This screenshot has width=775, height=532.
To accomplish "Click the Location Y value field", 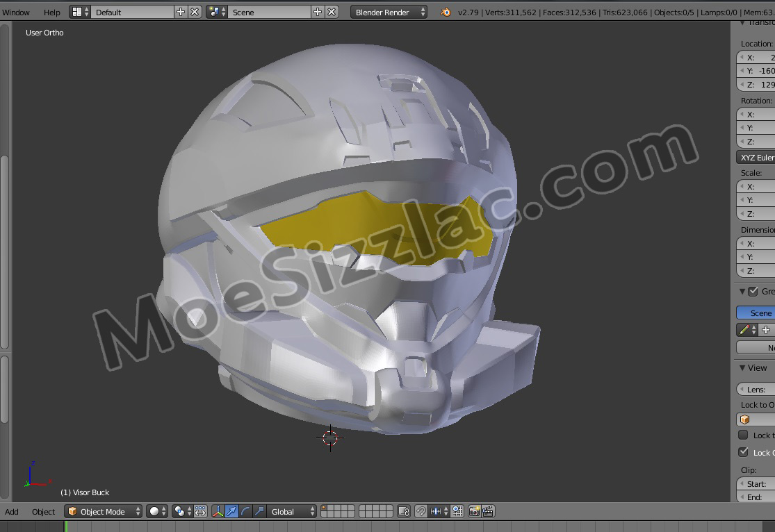I will pyautogui.click(x=756, y=71).
